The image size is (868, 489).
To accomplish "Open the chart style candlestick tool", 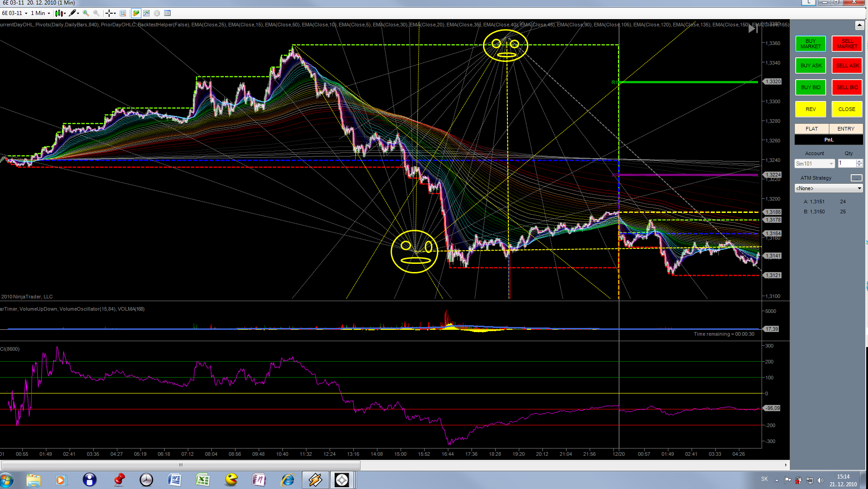I will (59, 13).
